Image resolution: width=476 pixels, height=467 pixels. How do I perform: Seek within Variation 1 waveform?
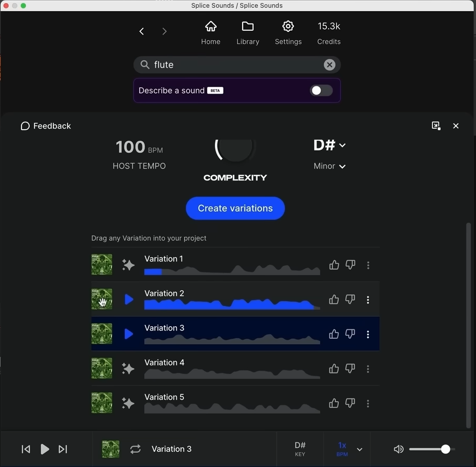[x=232, y=270]
